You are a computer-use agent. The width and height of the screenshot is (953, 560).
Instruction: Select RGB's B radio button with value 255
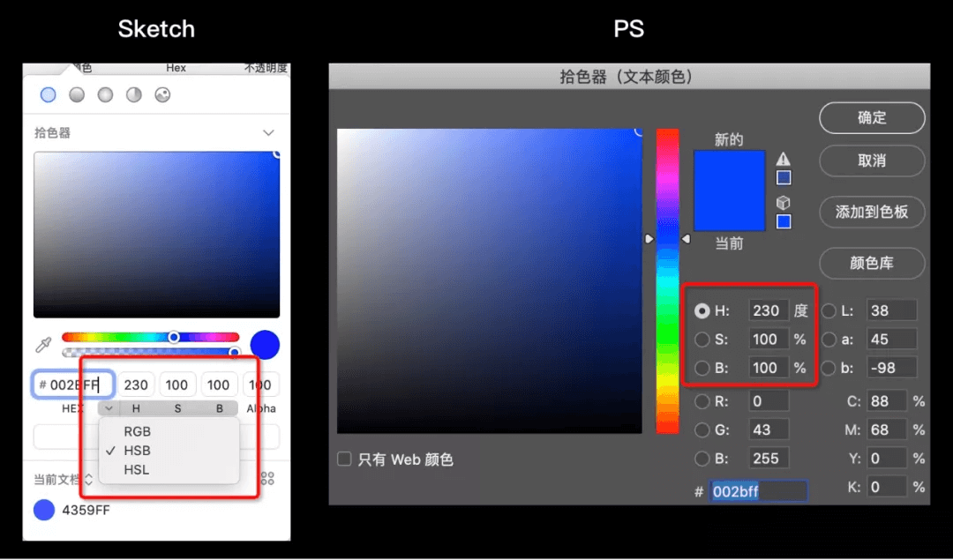coord(702,459)
